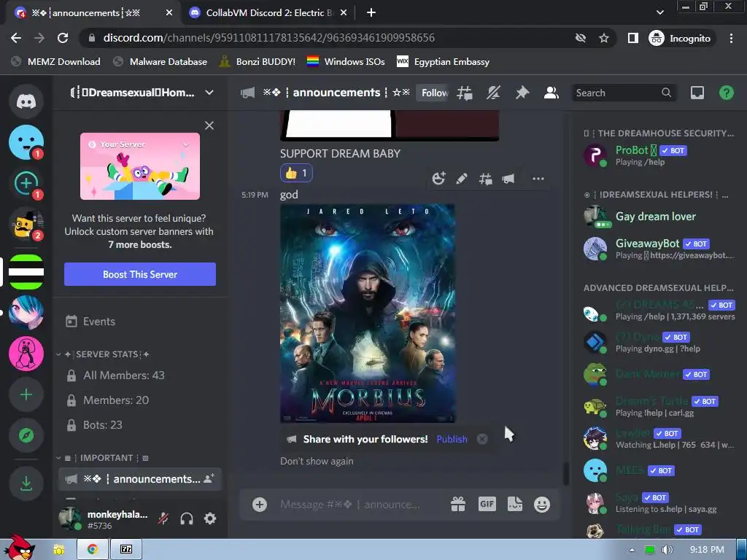The width and height of the screenshot is (747, 560).
Task: Toggle deafen headphones in user panel
Action: pos(187,518)
